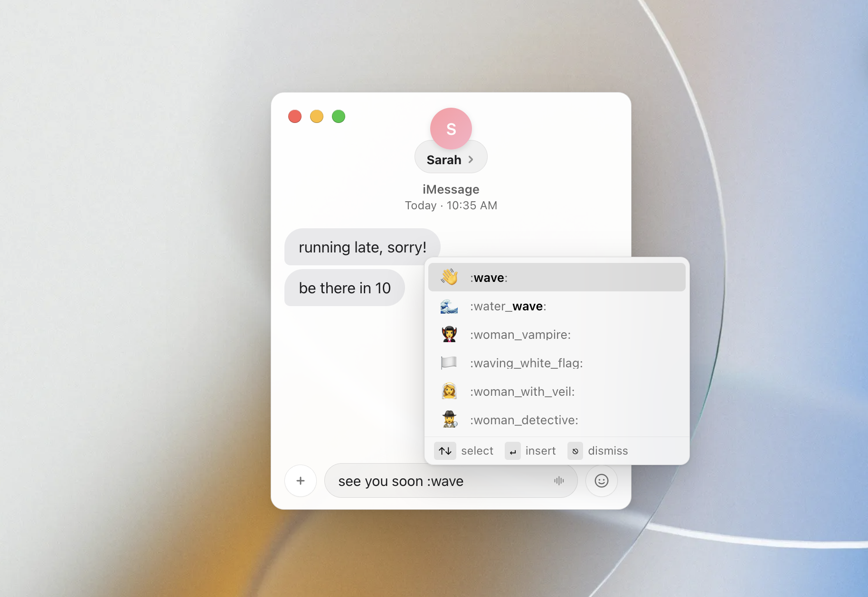Click the message input field
This screenshot has height=597, width=868.
451,481
